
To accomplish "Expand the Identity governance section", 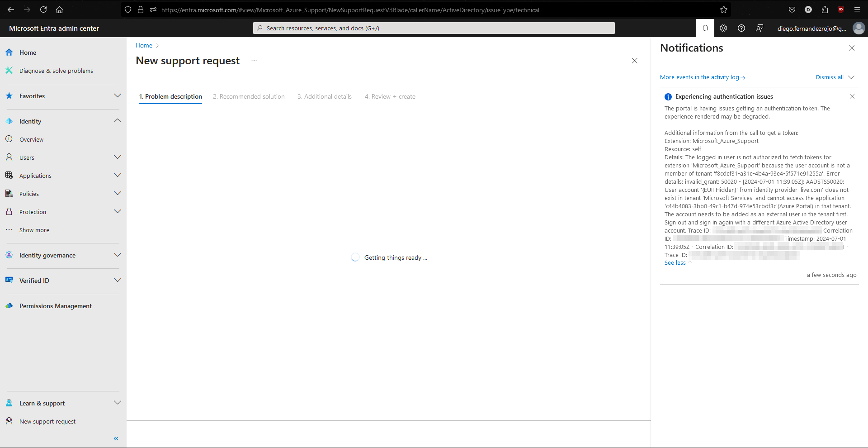I will pos(117,255).
